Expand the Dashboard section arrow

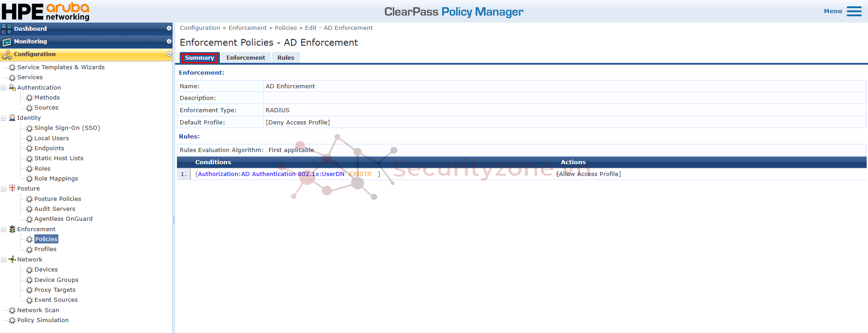point(169,28)
